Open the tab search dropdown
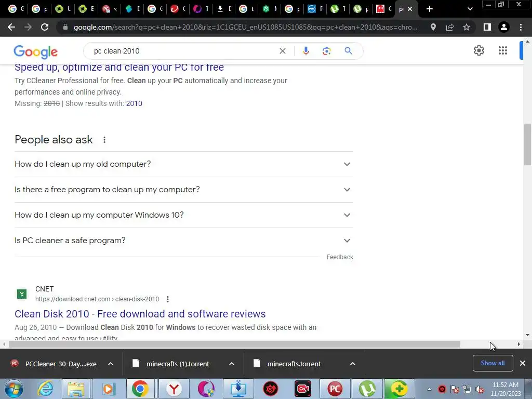 pyautogui.click(x=470, y=9)
